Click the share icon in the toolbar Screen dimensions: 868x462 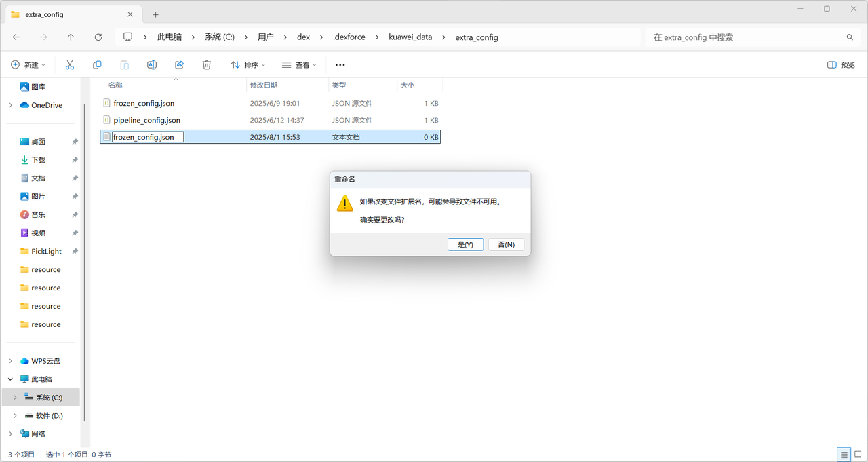tap(178, 64)
